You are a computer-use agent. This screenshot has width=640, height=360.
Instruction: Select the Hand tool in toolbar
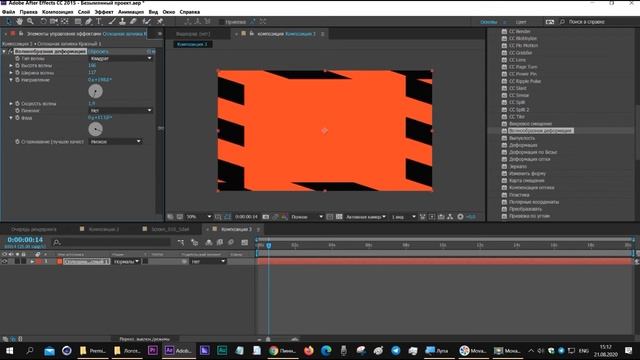tap(19, 22)
